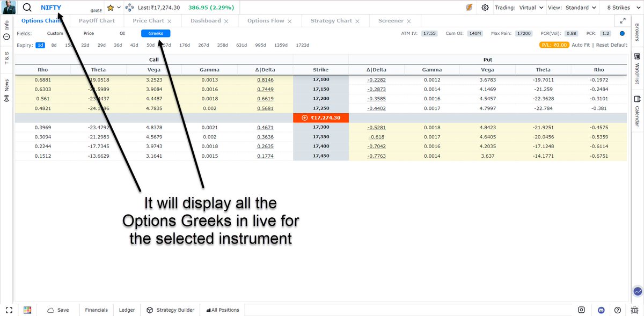
Task: Click the blue round chart button at right
Action: (638, 291)
